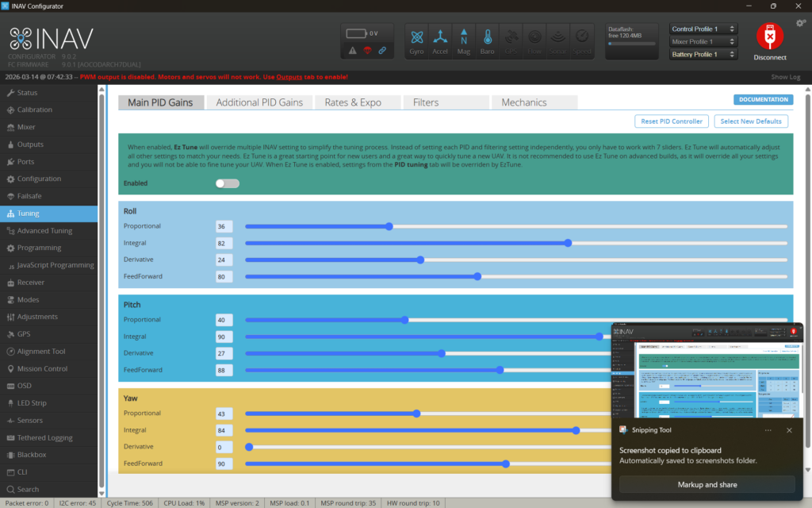Open the Control Profile 1 dropdown
The image size is (812, 508).
[x=703, y=29]
